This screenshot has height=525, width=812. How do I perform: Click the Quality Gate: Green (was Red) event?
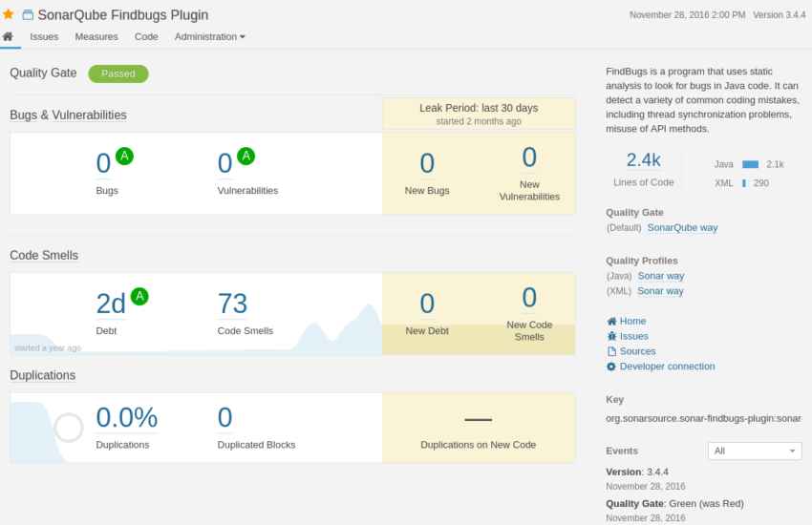[674, 504]
